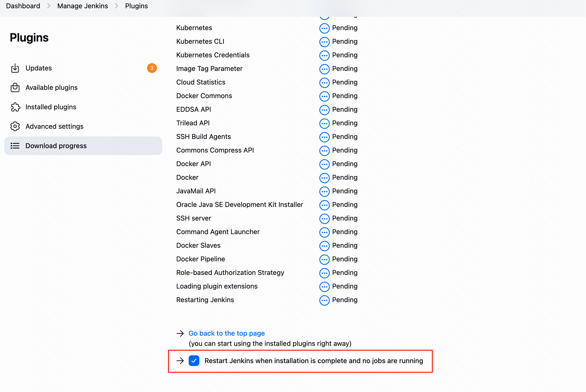Navigate to Dashboard in the breadcrumb
This screenshot has width=586, height=392.
pyautogui.click(x=23, y=6)
